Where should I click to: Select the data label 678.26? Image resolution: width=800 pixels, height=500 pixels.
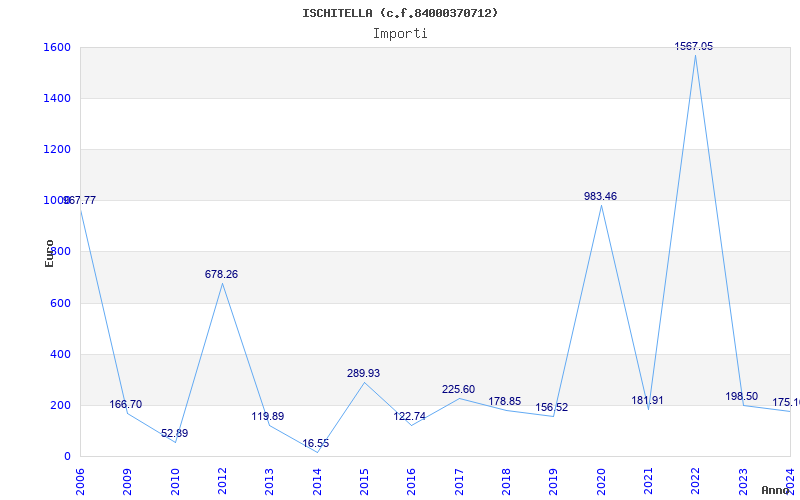click(221, 274)
